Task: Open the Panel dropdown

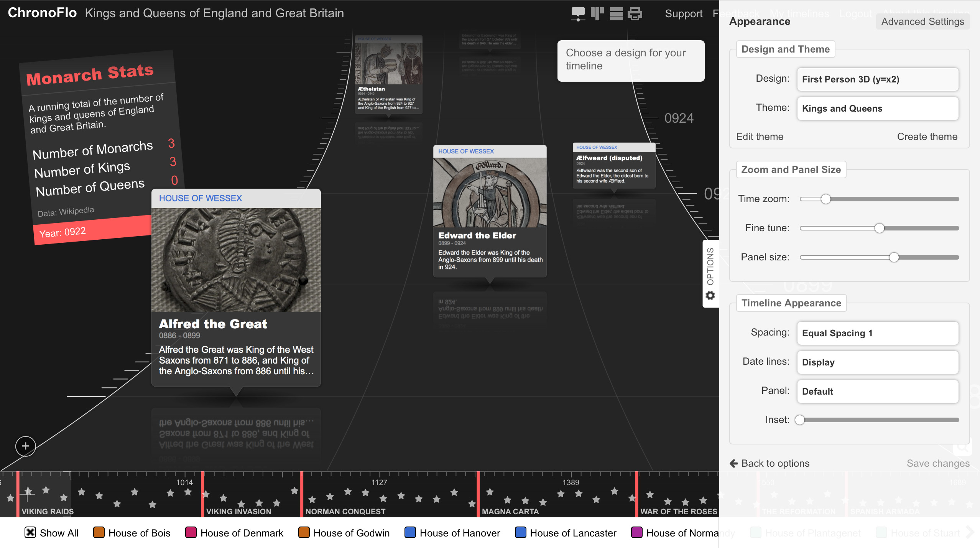Action: pyautogui.click(x=878, y=392)
